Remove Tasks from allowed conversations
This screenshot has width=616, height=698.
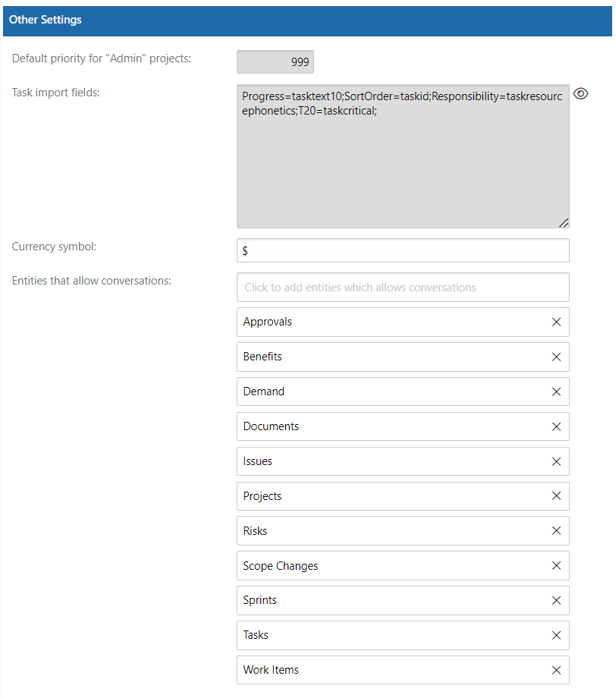pos(556,635)
